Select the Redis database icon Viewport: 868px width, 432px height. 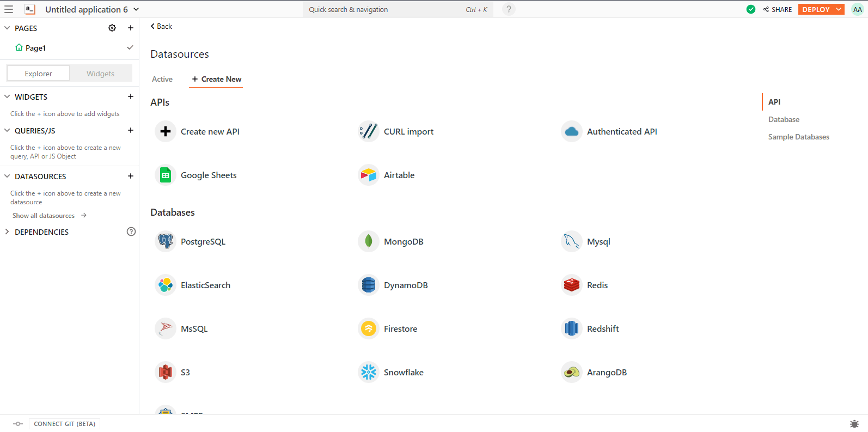(572, 285)
